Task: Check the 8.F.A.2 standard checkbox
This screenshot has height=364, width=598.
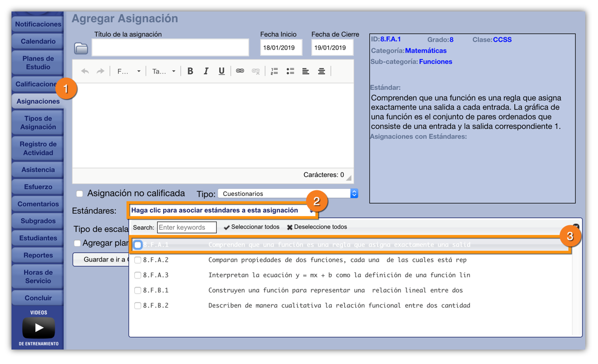Action: tap(138, 260)
